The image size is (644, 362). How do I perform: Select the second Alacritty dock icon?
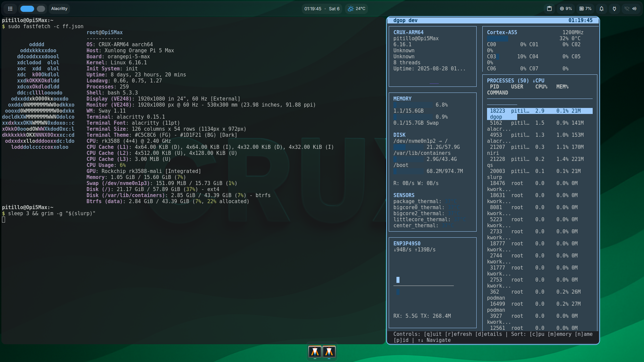(329, 352)
